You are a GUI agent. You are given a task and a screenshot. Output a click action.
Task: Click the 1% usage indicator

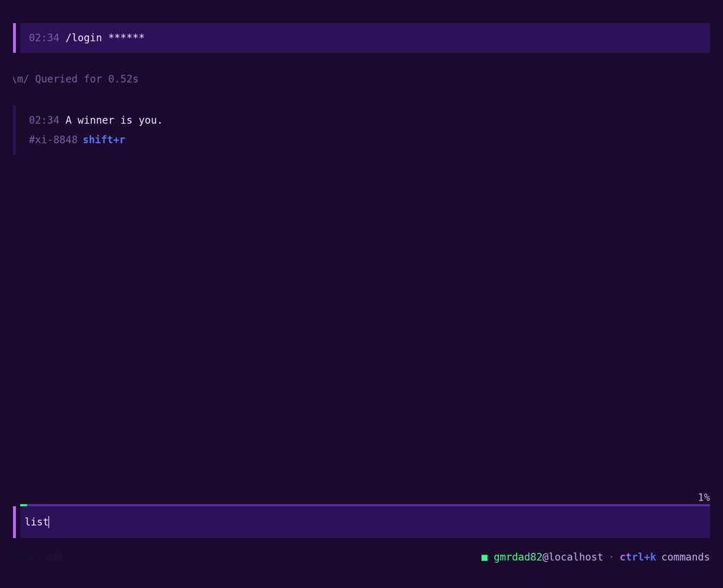(703, 497)
